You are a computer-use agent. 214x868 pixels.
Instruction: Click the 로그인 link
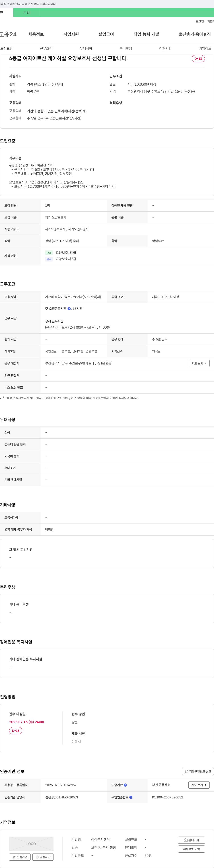click(x=200, y=21)
